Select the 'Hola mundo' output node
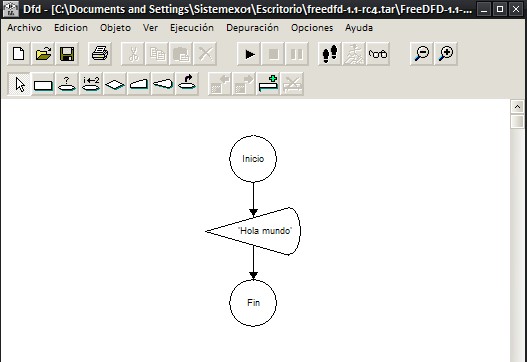The width and height of the screenshot is (527, 362). coord(253,231)
